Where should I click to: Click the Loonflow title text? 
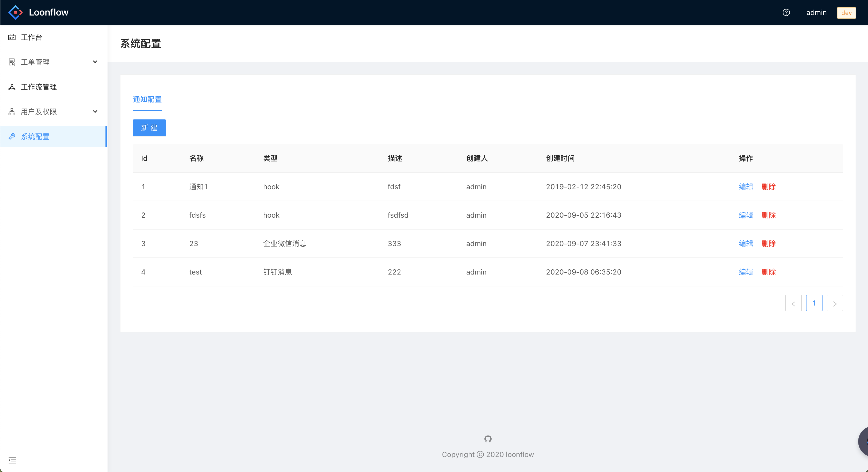pos(49,12)
